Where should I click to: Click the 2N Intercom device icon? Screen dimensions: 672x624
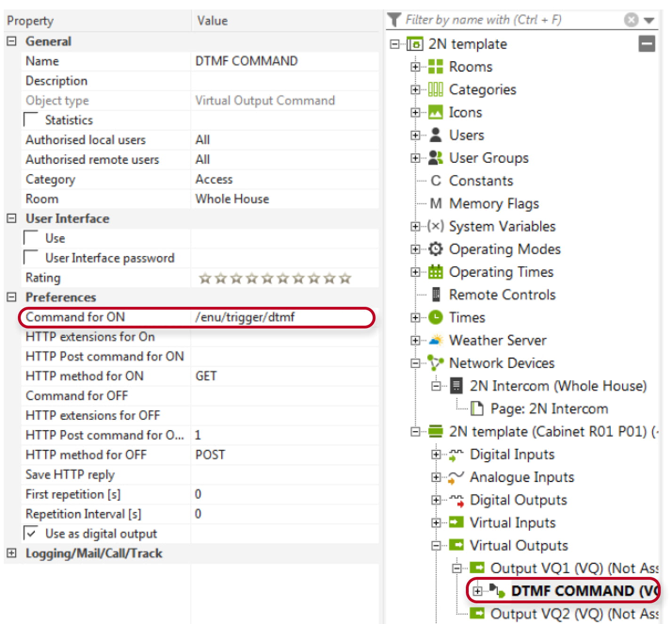pos(456,385)
